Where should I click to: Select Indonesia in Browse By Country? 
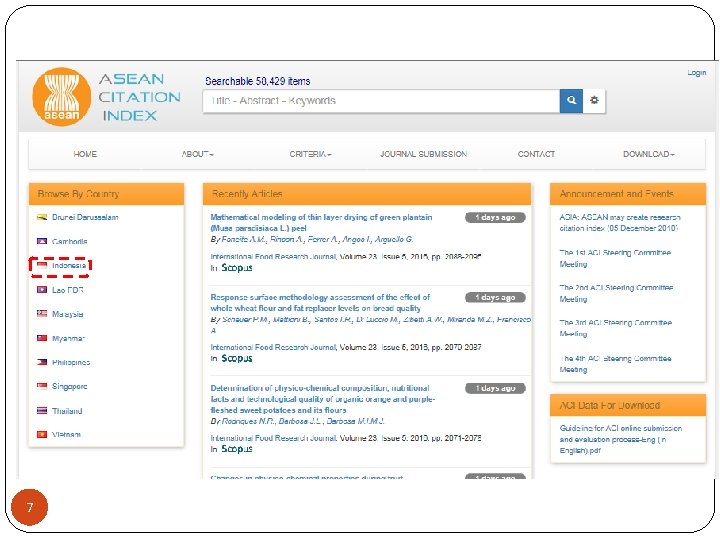tap(69, 265)
